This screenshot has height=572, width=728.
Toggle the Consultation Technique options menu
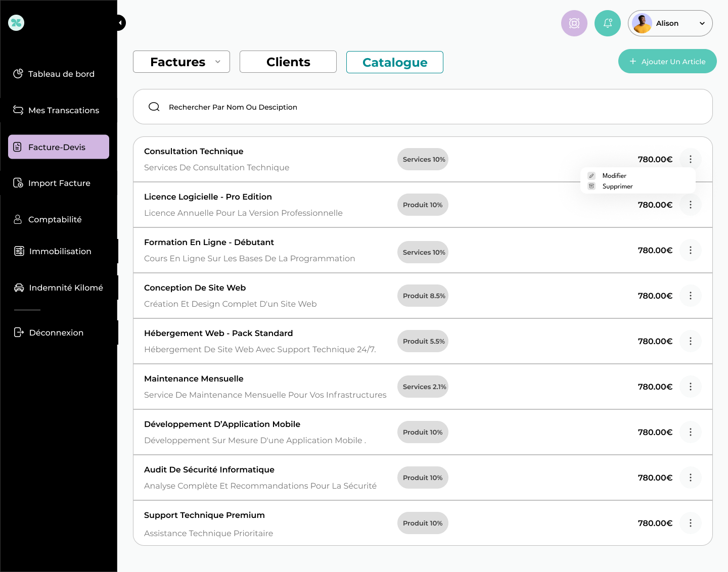[690, 159]
